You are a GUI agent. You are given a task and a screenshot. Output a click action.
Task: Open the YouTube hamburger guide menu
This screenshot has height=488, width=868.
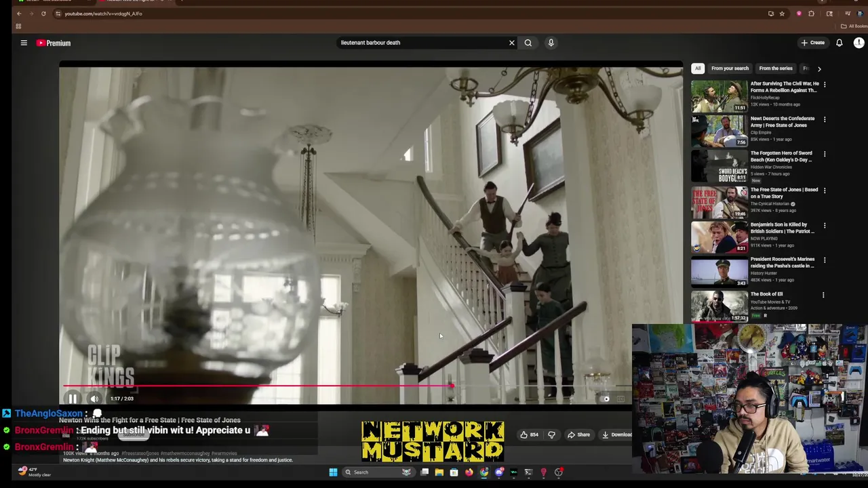(24, 43)
